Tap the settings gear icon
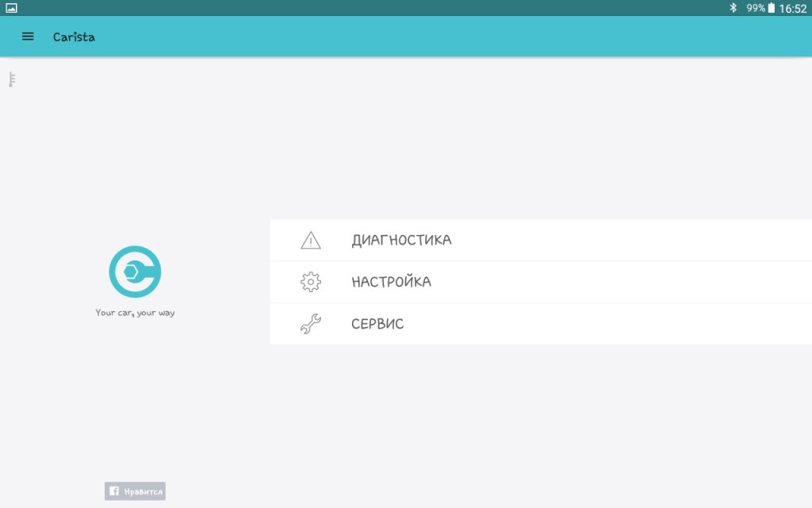812x508 pixels. coord(311,282)
